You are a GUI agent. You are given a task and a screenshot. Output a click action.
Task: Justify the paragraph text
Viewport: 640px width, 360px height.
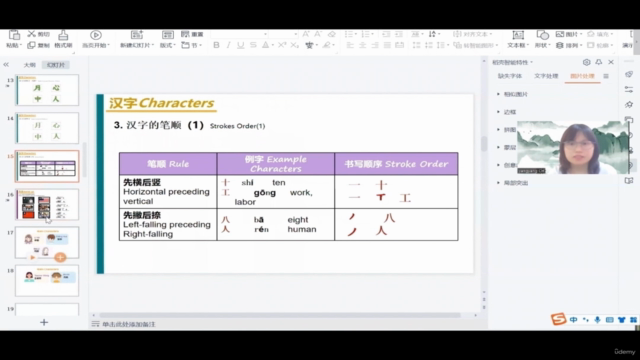click(387, 45)
